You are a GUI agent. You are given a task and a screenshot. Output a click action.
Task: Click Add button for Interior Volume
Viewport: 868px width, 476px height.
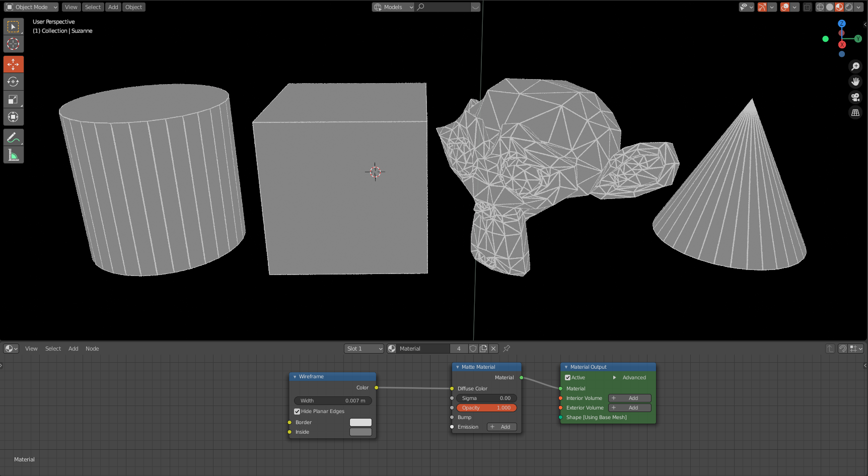[629, 398]
